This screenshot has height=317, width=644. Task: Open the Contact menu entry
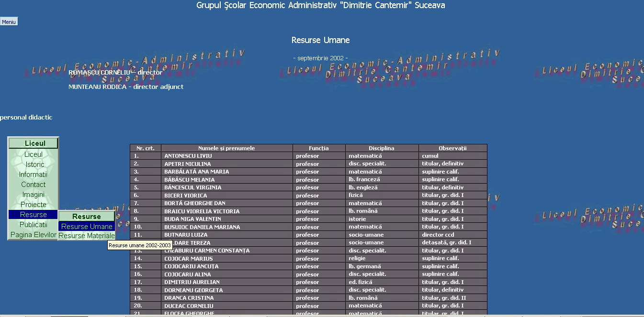34,185
